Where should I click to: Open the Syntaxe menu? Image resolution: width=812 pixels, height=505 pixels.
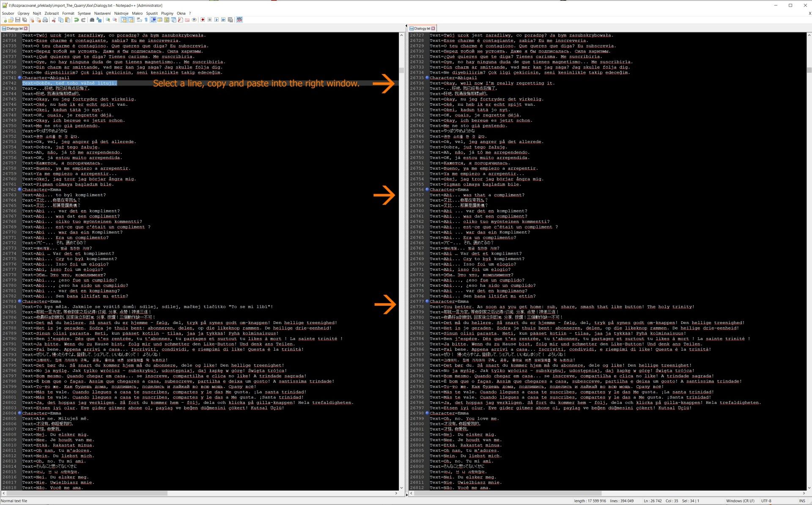[x=84, y=13]
